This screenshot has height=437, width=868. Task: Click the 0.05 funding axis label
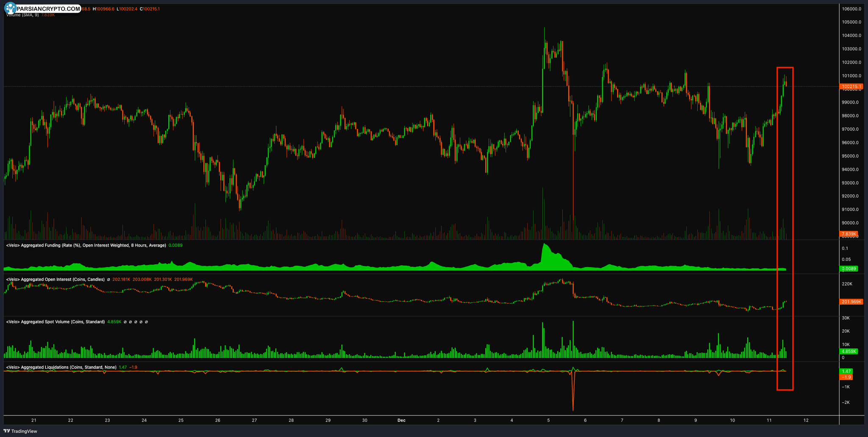click(846, 259)
